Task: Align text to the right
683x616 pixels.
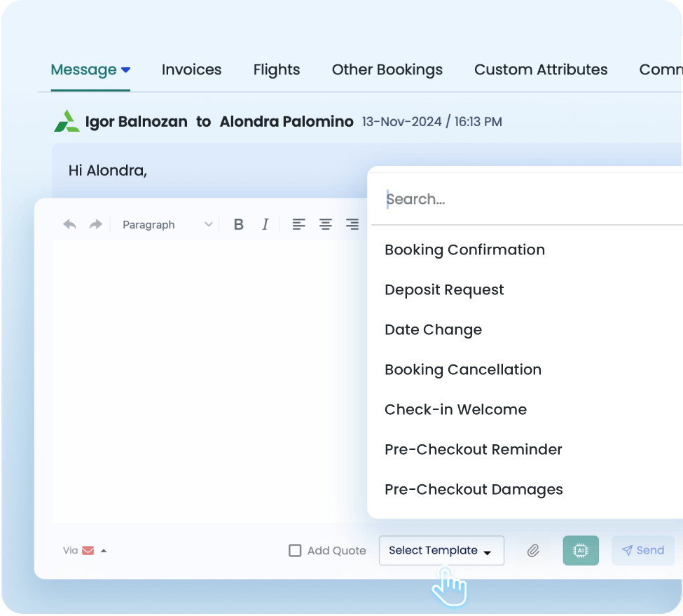Action: pos(352,224)
